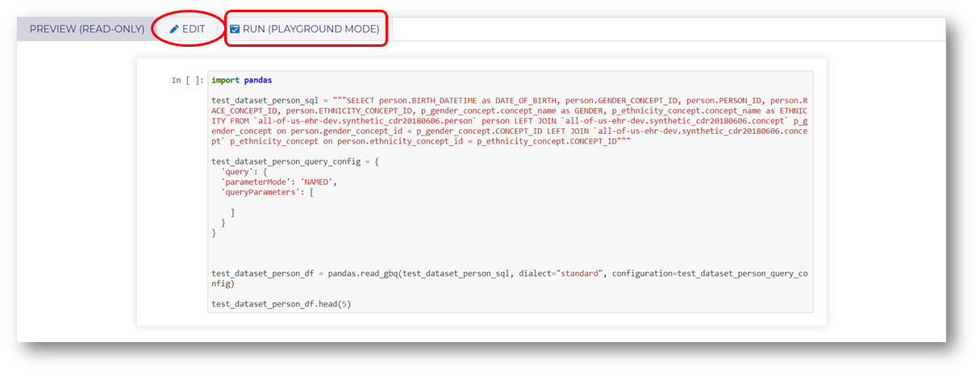Click the SQL line starting 'ender_concept on'
Screen dimensions: 980x376
tap(510, 130)
